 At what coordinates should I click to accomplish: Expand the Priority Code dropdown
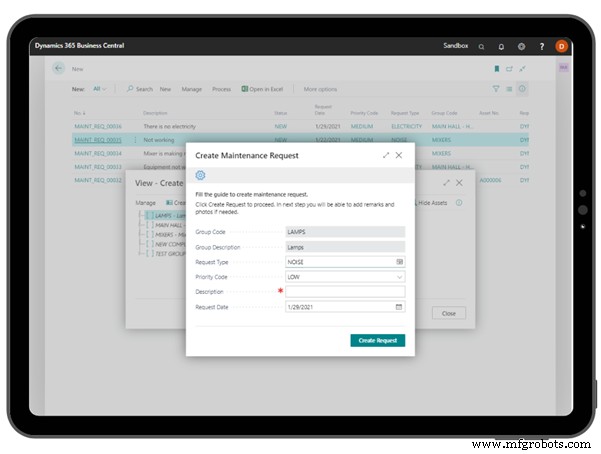[x=399, y=276]
